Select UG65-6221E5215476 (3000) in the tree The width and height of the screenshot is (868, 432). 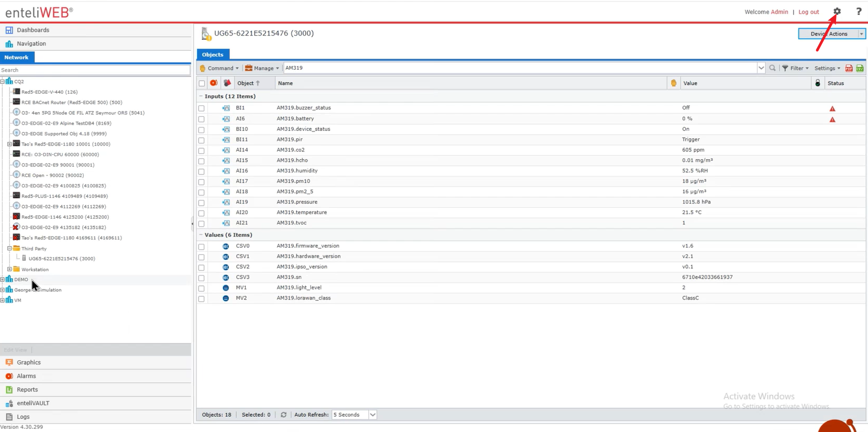pos(62,259)
